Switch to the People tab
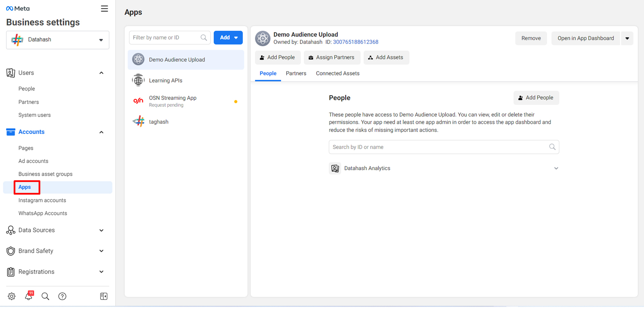644x309 pixels. click(x=268, y=73)
